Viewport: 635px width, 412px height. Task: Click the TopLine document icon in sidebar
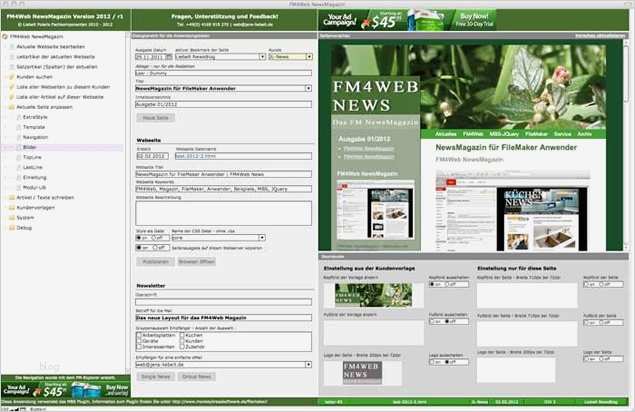(x=19, y=157)
